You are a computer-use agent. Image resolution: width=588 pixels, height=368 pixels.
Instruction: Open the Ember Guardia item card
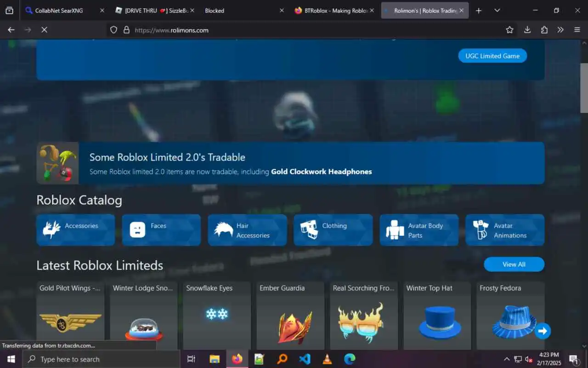tap(290, 316)
